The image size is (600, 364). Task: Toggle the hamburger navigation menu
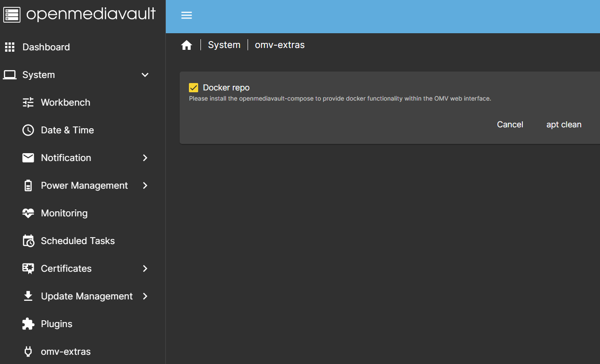click(187, 15)
